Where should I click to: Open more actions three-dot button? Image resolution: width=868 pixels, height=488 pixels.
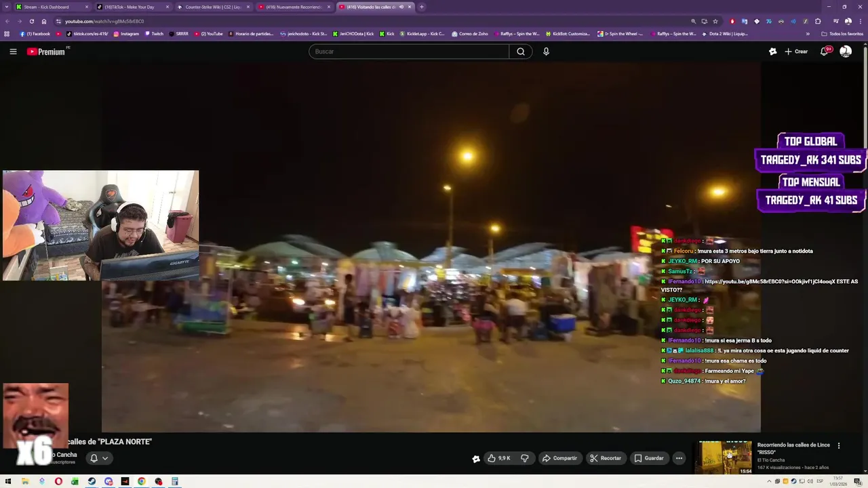coord(679,458)
